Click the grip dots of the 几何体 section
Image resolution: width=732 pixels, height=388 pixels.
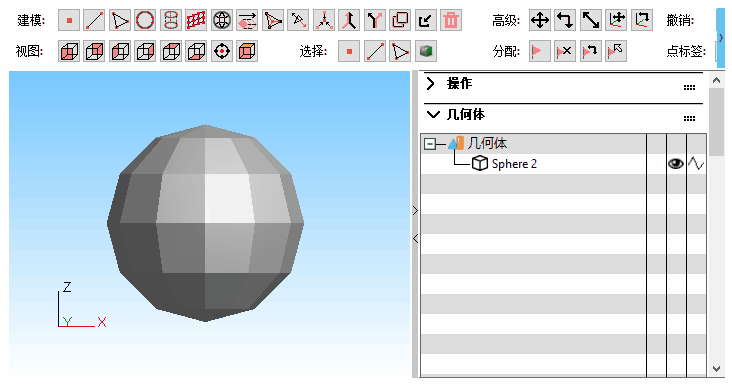(x=689, y=118)
